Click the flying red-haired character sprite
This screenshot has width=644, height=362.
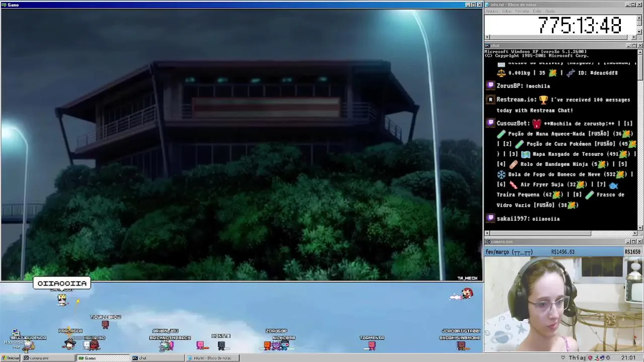click(x=462, y=294)
